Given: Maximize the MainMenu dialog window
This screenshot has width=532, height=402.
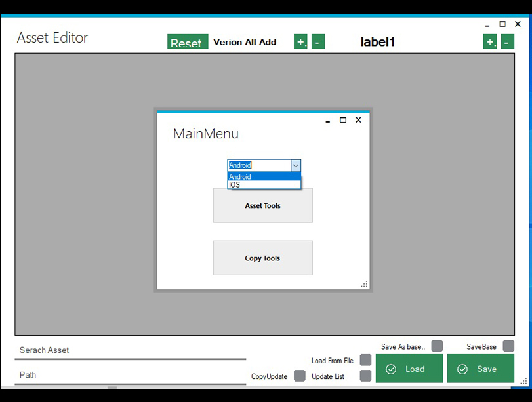Looking at the screenshot, I should [x=342, y=120].
